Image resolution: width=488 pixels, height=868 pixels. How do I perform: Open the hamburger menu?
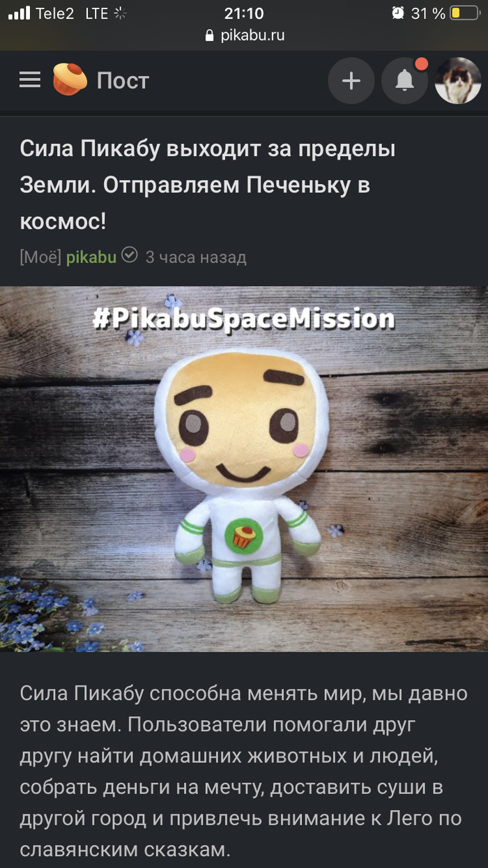(x=30, y=81)
